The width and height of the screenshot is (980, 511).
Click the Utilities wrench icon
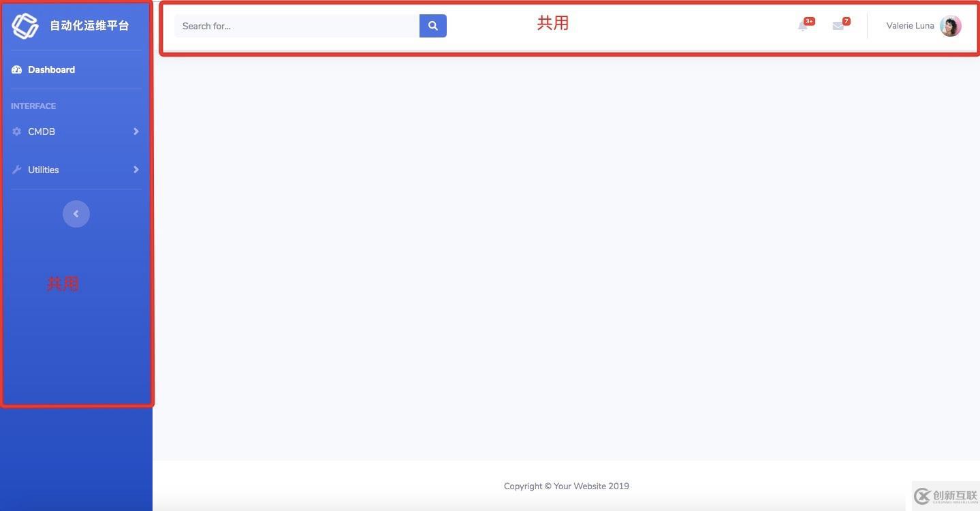tap(16, 169)
